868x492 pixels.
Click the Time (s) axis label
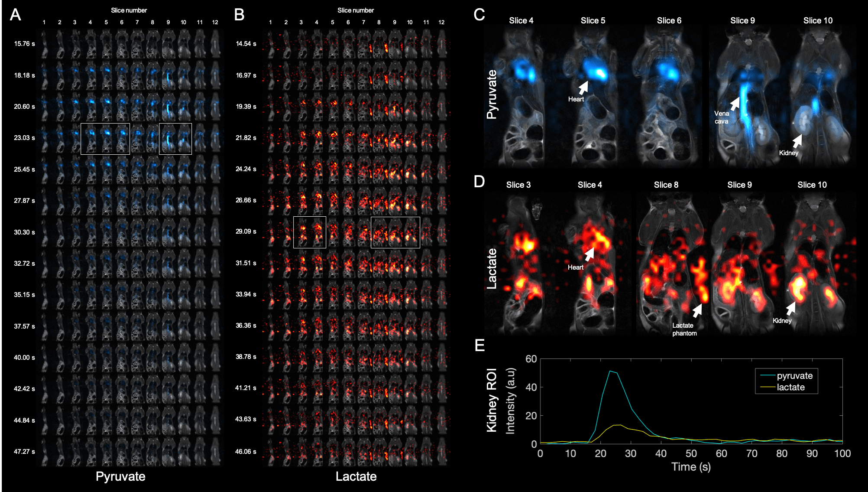click(690, 467)
